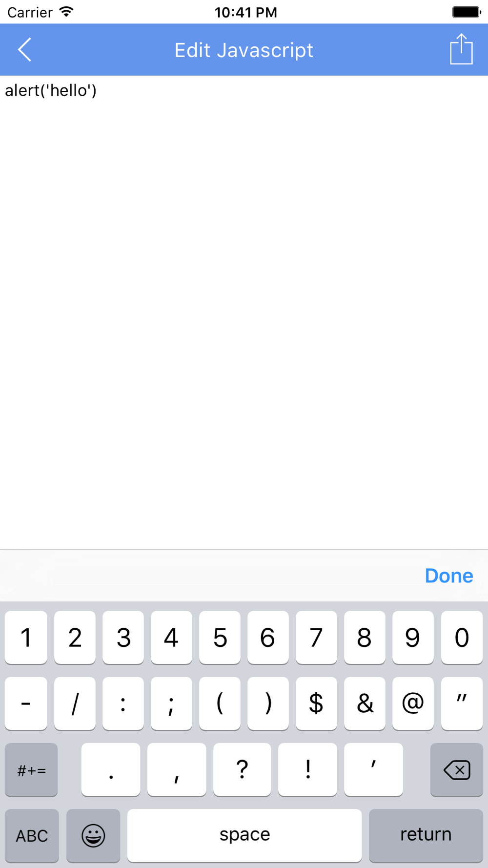Switch to the ABC letter keyboard

(32, 835)
